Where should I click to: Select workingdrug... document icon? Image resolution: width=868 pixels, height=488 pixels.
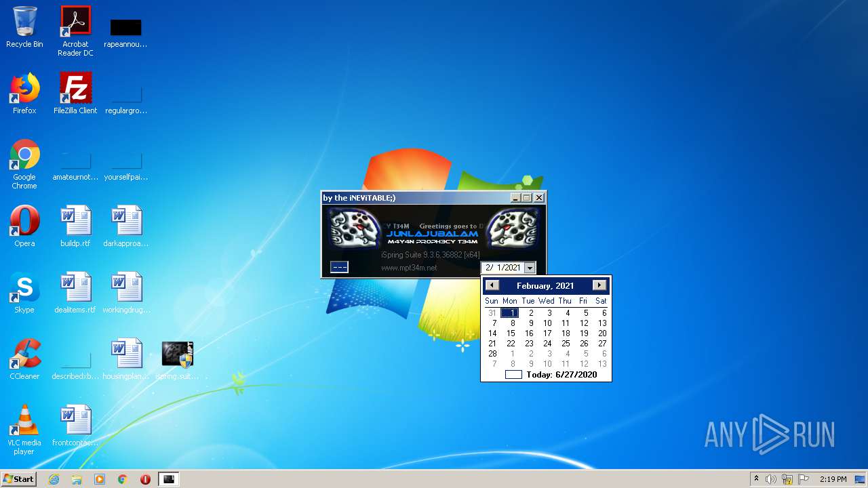[x=126, y=293]
